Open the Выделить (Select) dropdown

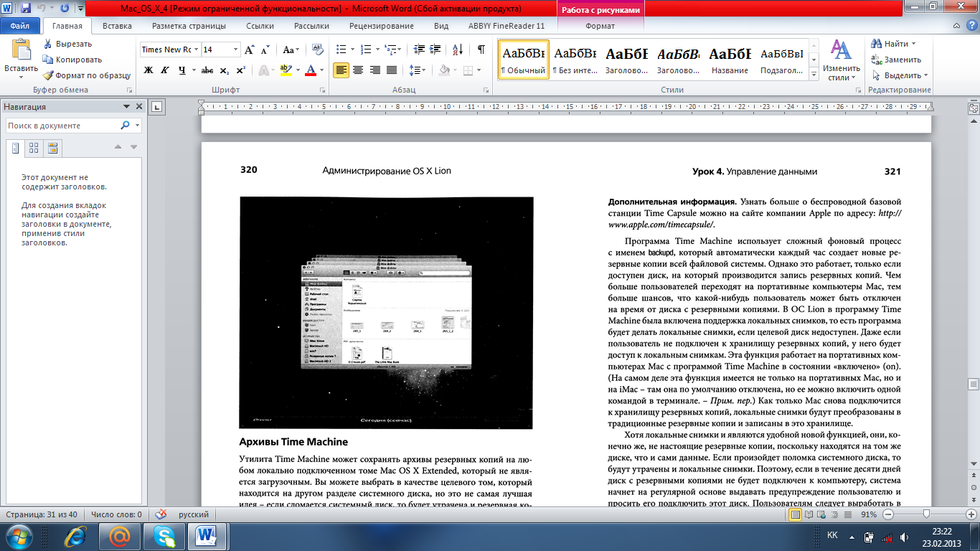click(900, 75)
